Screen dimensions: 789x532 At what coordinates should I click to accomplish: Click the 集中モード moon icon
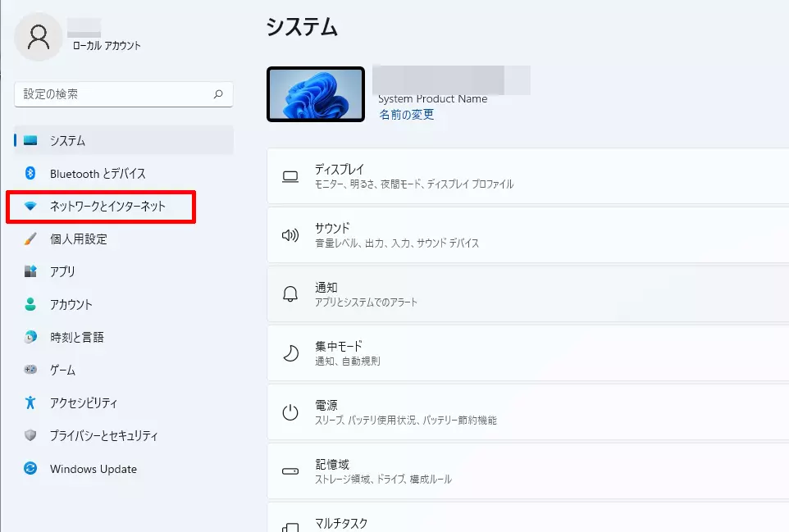pyautogui.click(x=290, y=353)
